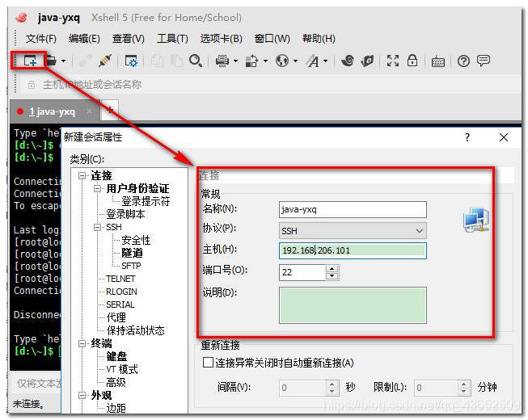Open session properties gear icon
This screenshot has height=420, width=528.
click(131, 61)
